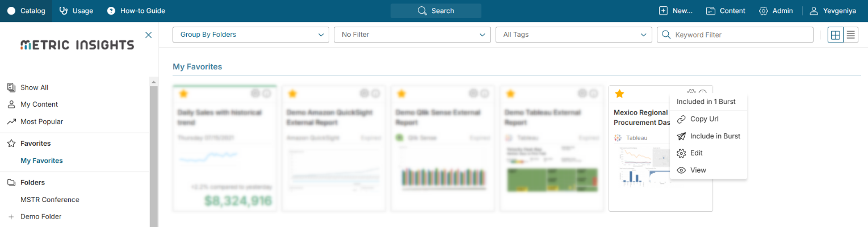Click the New... plus icon
The height and width of the screenshot is (227, 868).
tap(663, 11)
